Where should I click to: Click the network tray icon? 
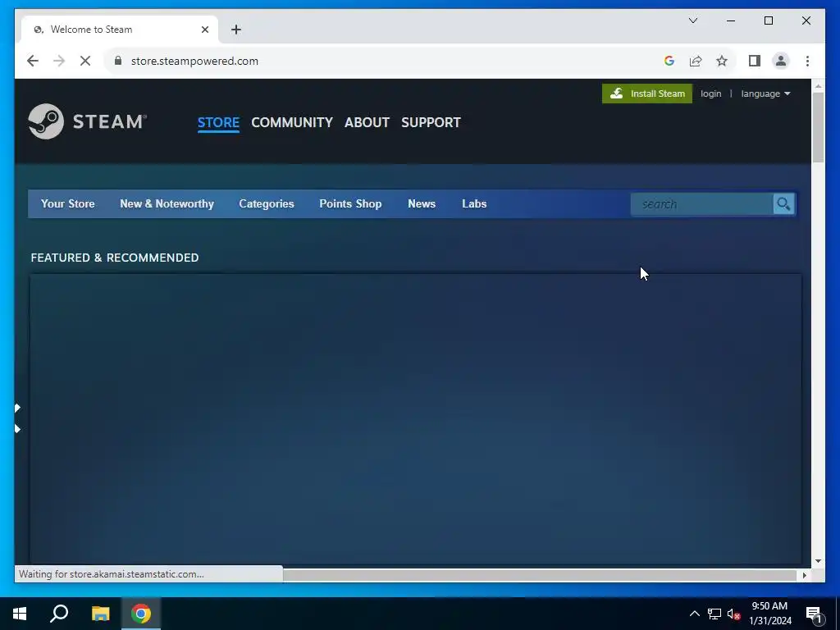[x=714, y=614]
